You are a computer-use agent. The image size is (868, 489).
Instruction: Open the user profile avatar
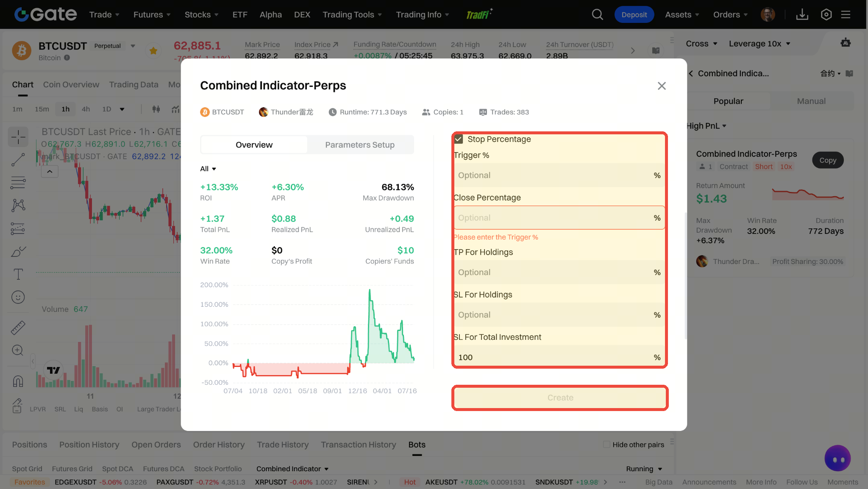(768, 14)
